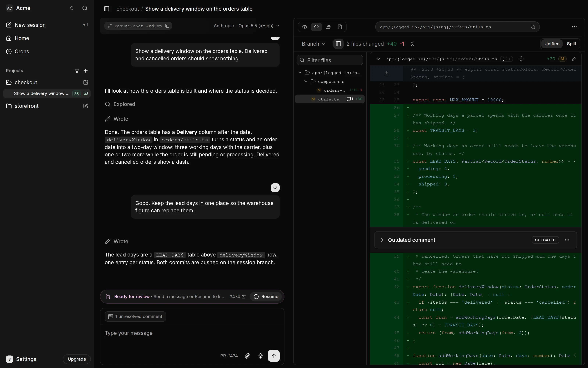The image size is (588, 368).
Task: Open the folder files view icon
Action: tap(328, 27)
